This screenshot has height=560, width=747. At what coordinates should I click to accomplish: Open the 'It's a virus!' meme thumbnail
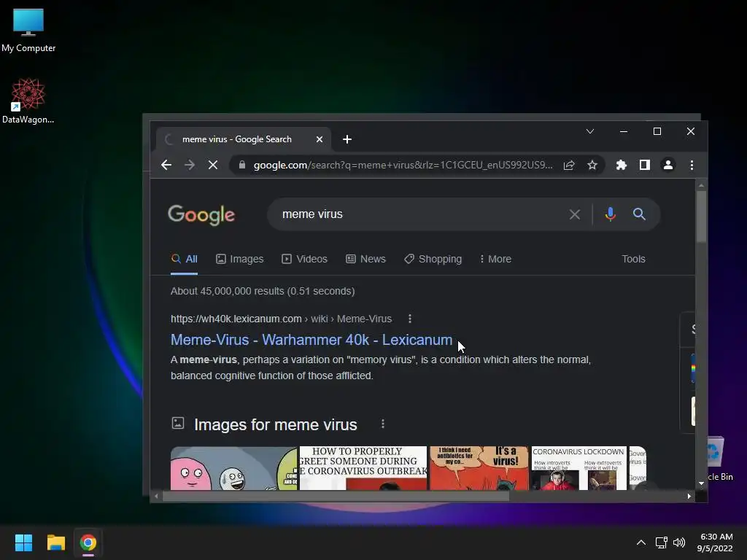pos(479,468)
